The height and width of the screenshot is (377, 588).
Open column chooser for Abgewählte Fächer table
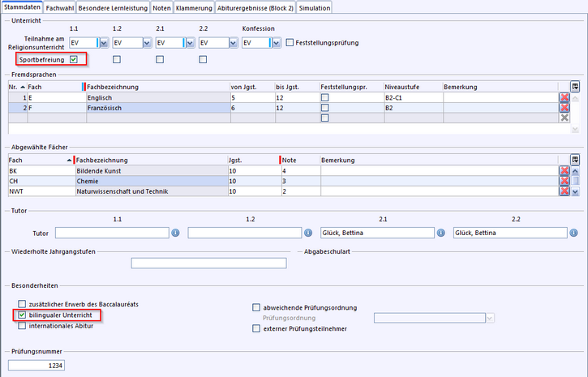click(575, 160)
